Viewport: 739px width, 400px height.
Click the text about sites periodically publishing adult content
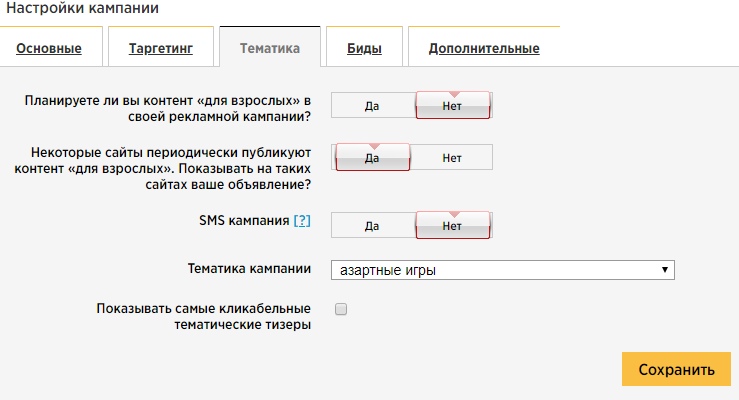pos(163,168)
